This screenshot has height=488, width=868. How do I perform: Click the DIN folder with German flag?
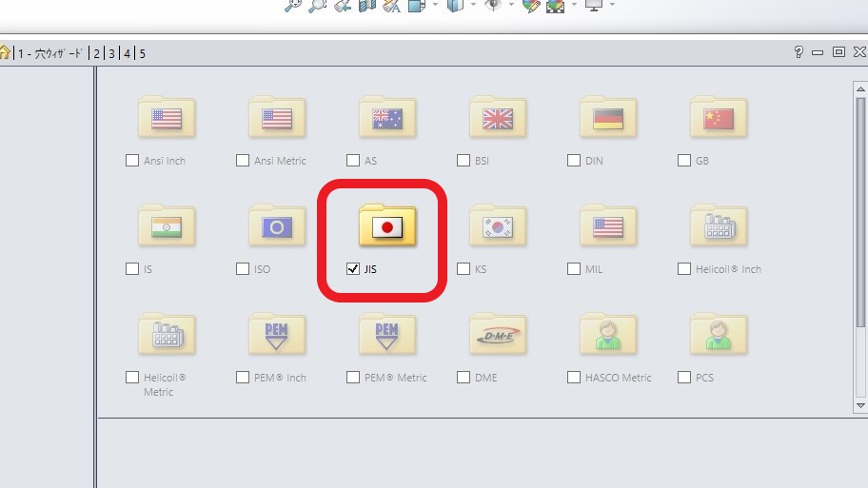tap(608, 117)
